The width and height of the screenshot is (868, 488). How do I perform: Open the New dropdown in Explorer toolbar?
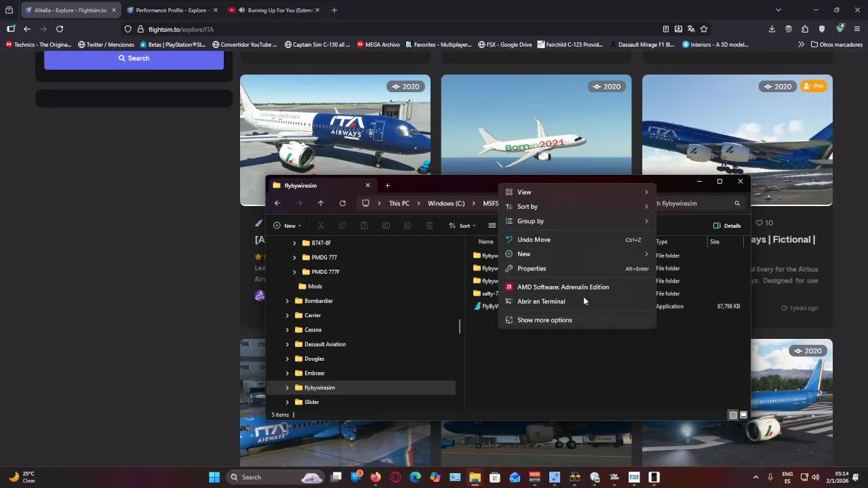pyautogui.click(x=288, y=226)
